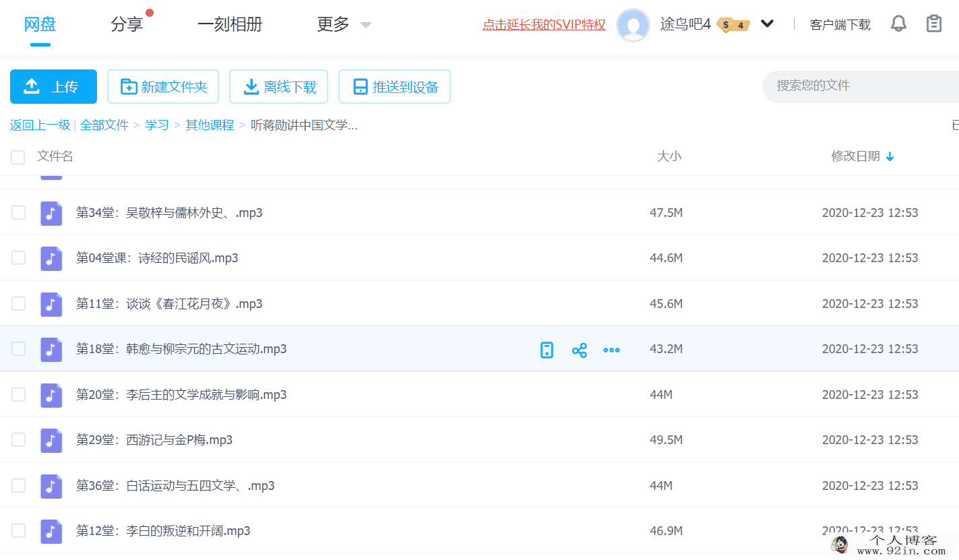Screen dimensions: 959x560
Task: Sort by 文件名 column header
Action: coord(55,156)
